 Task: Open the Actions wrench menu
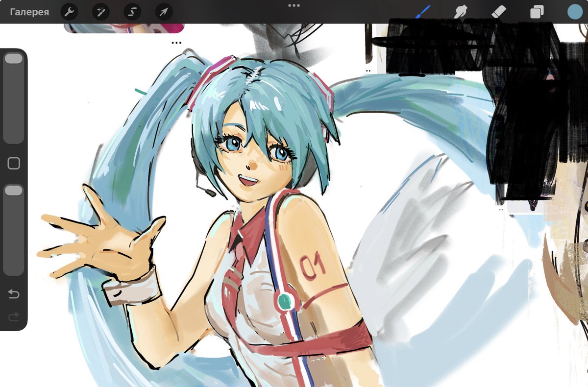70,12
